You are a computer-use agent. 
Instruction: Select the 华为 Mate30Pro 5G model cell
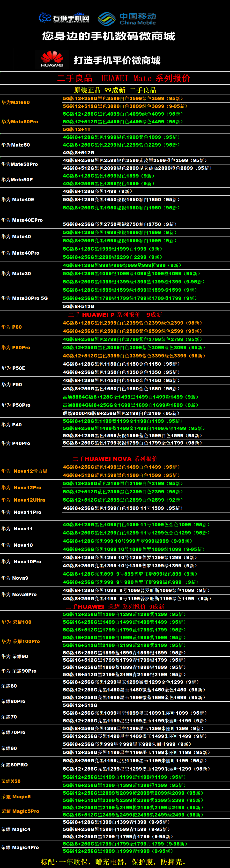pyautogui.click(x=31, y=298)
